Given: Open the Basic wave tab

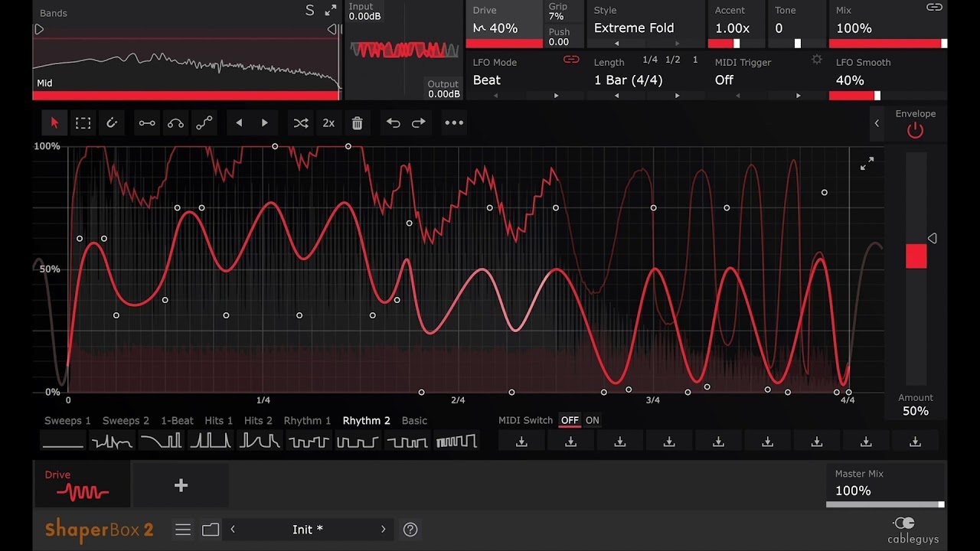Looking at the screenshot, I should point(414,420).
